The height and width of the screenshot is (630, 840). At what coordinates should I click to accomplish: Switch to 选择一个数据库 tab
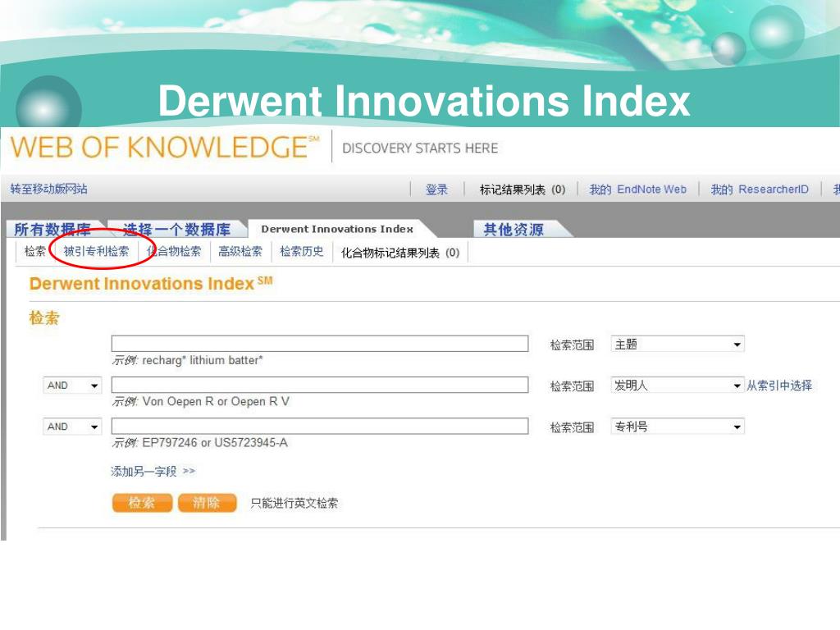[x=177, y=230]
